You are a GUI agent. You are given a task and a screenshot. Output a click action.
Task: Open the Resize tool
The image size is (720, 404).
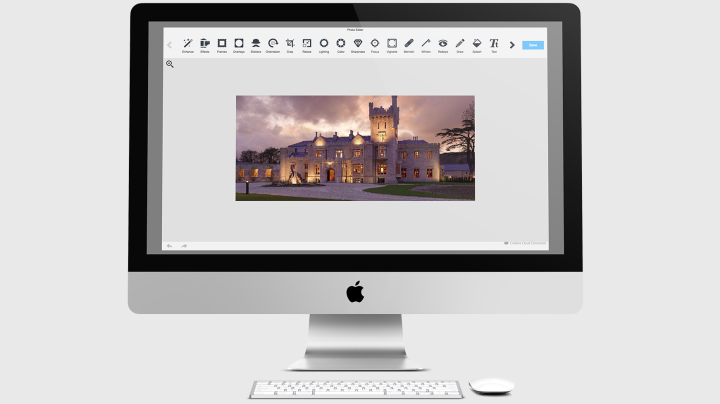coord(307,44)
